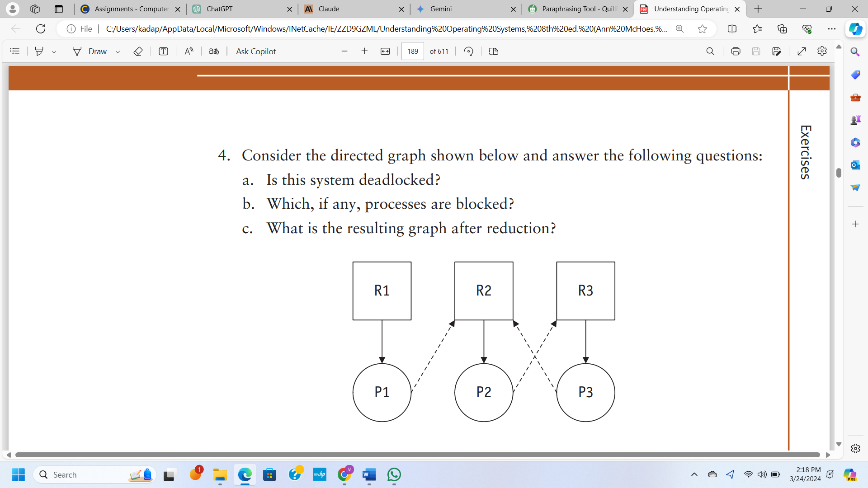Open PDF table of contents panel

(x=15, y=51)
